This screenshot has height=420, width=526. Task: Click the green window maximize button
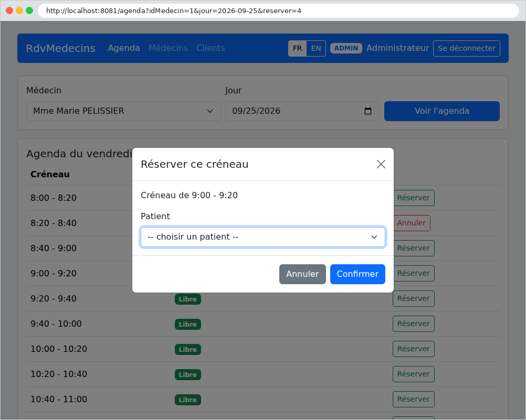click(x=29, y=10)
